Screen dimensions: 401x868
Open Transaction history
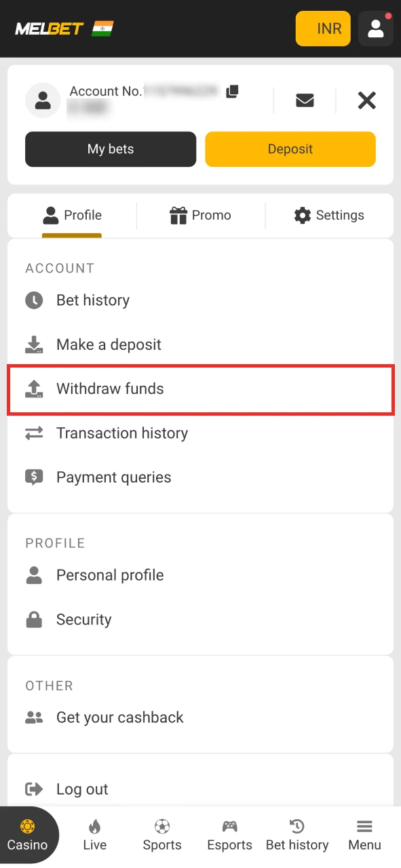122,433
